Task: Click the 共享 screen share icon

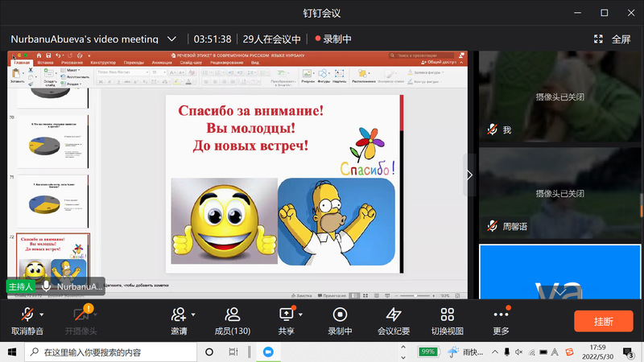Action: pos(287,315)
